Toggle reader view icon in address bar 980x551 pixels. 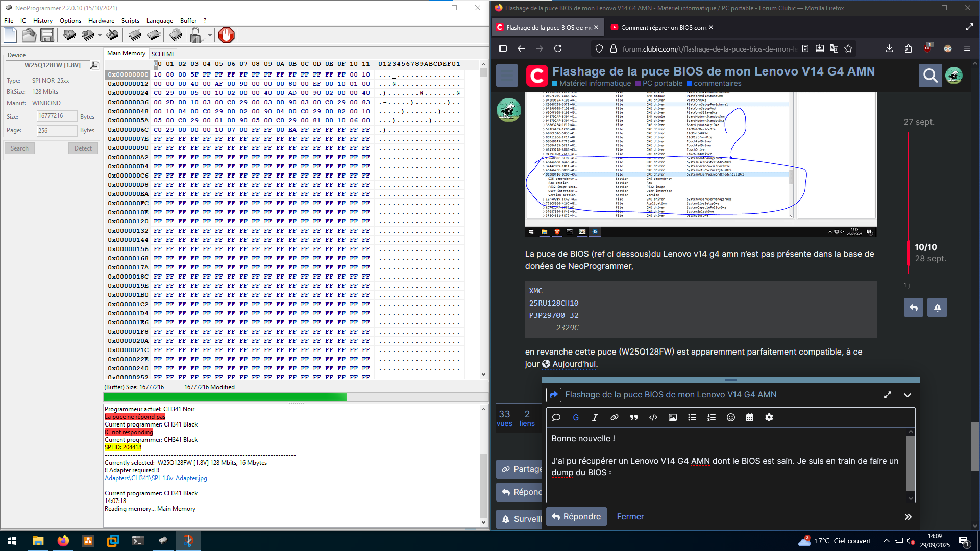pyautogui.click(x=805, y=48)
